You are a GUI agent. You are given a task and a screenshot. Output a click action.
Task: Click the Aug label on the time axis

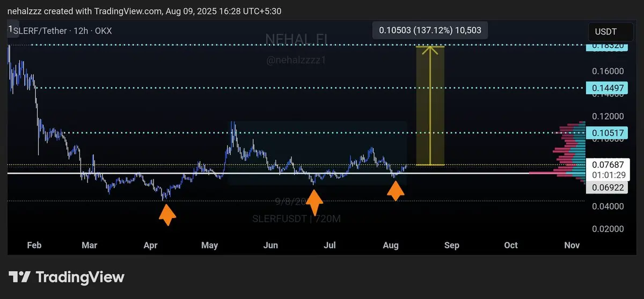pos(391,245)
